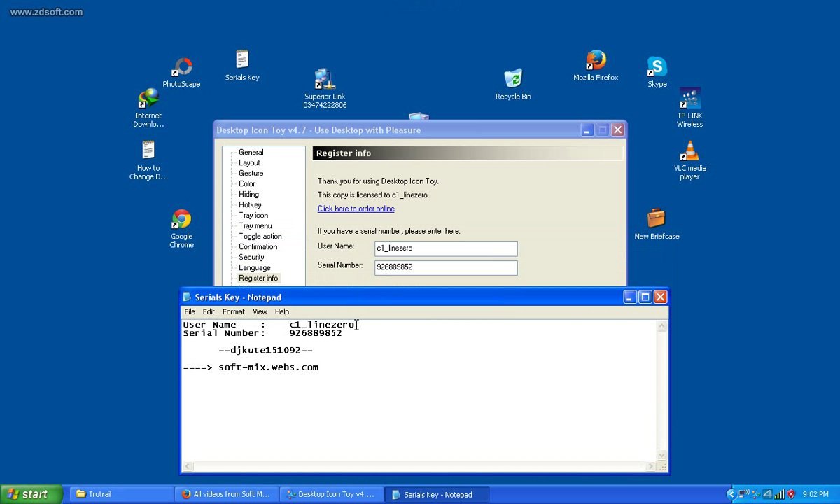840x504 pixels.
Task: Open New Briefcase desktop icon
Action: tap(657, 225)
